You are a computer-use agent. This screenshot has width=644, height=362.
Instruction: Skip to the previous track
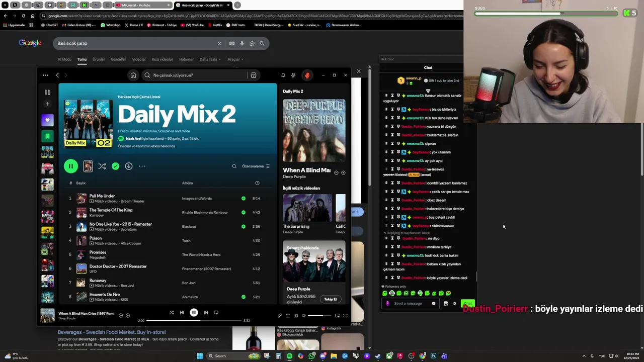coord(182,313)
